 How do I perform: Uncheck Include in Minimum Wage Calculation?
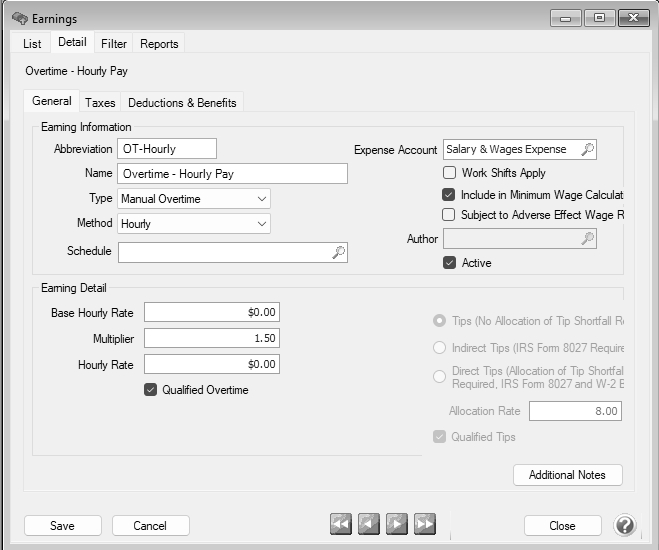pyautogui.click(x=450, y=195)
